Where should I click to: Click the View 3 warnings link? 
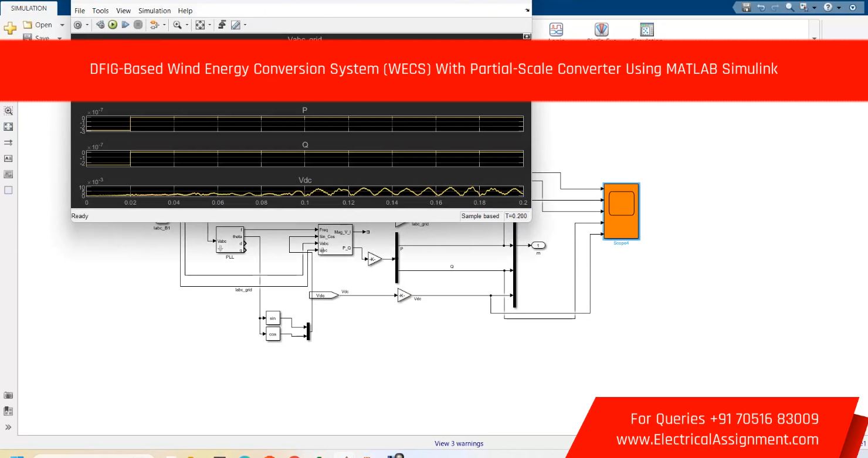459,443
